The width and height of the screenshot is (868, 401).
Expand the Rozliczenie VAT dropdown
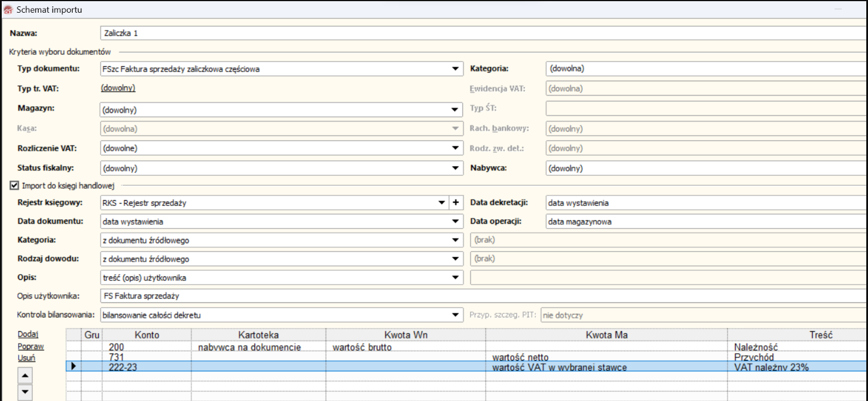455,148
